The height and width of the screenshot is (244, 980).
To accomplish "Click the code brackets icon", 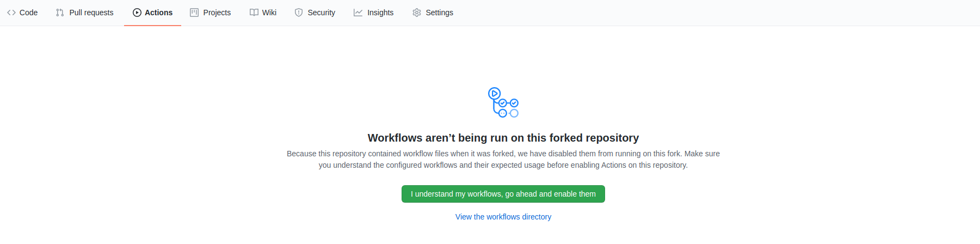I will [11, 13].
